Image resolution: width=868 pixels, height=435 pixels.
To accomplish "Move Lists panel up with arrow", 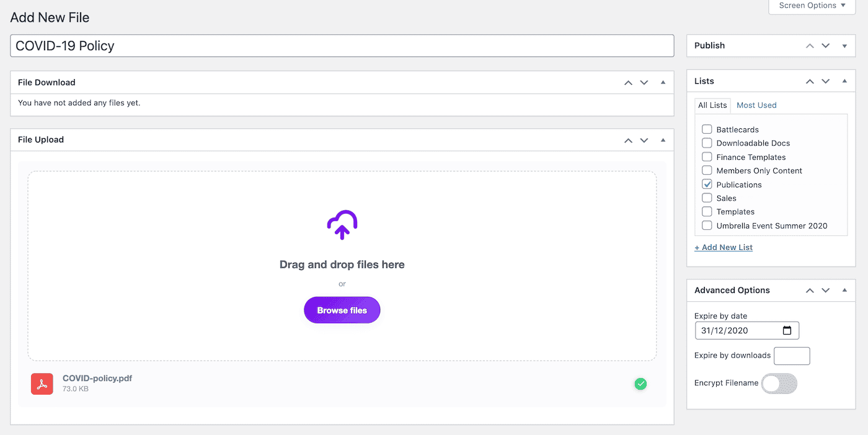I will 809,81.
